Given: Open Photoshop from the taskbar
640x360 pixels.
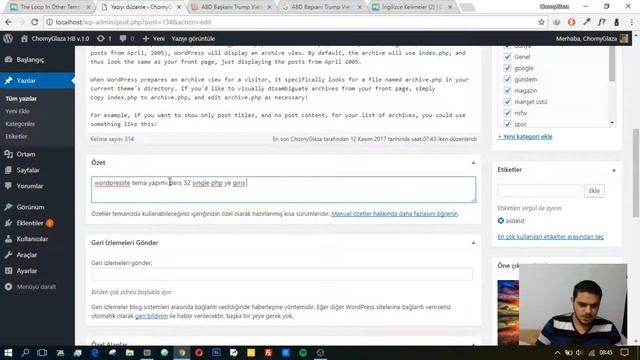Looking at the screenshot, I should click(x=216, y=353).
